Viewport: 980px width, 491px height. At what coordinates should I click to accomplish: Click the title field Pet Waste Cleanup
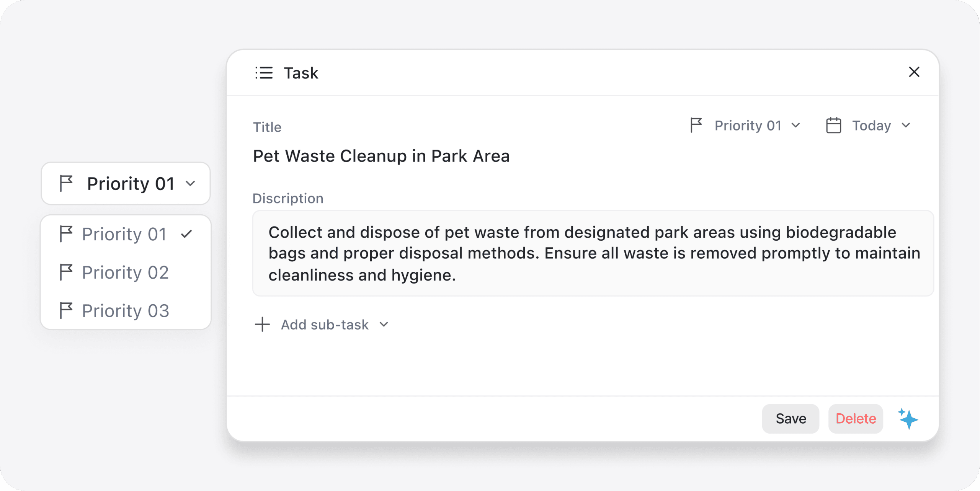pyautogui.click(x=381, y=156)
